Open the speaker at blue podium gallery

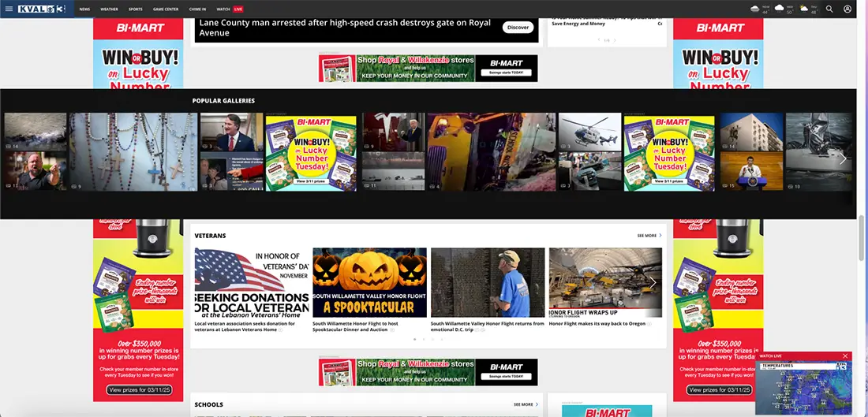(752, 171)
